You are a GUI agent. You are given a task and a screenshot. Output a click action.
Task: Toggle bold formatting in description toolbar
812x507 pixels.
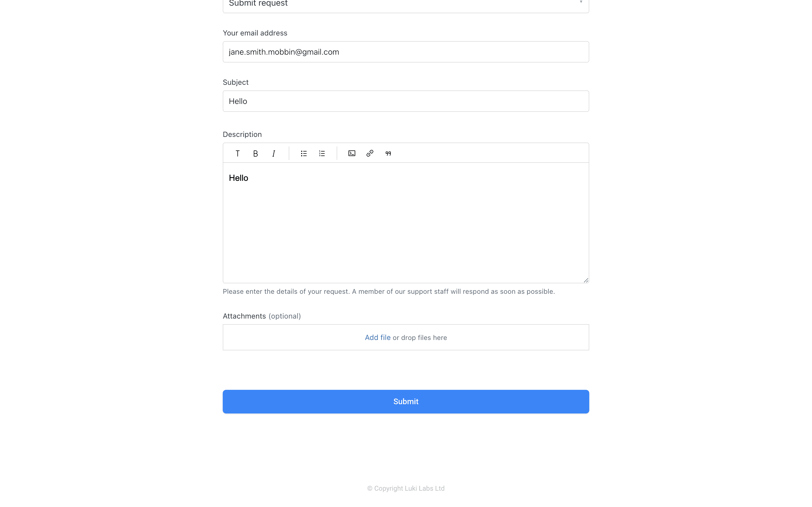pyautogui.click(x=255, y=153)
